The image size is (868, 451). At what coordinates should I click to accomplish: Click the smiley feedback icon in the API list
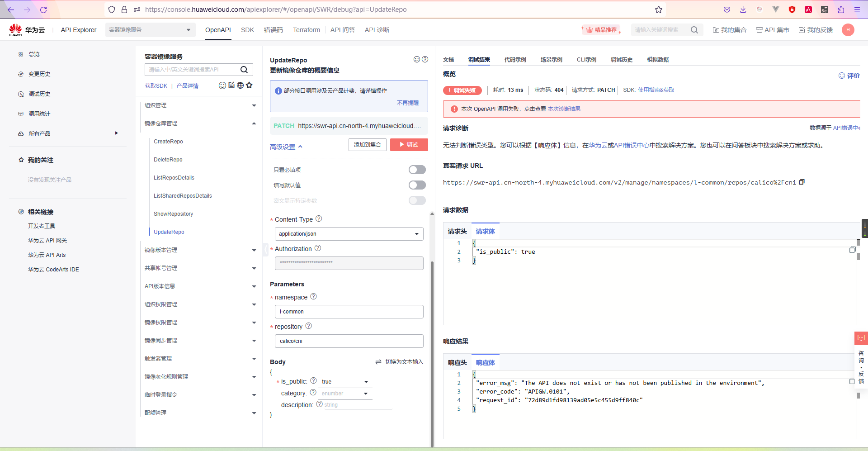(x=222, y=85)
